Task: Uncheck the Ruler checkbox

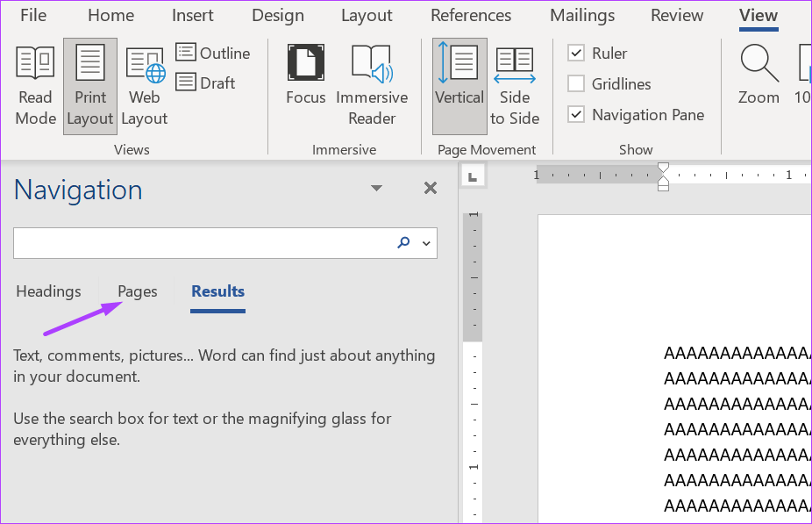Action: click(576, 54)
